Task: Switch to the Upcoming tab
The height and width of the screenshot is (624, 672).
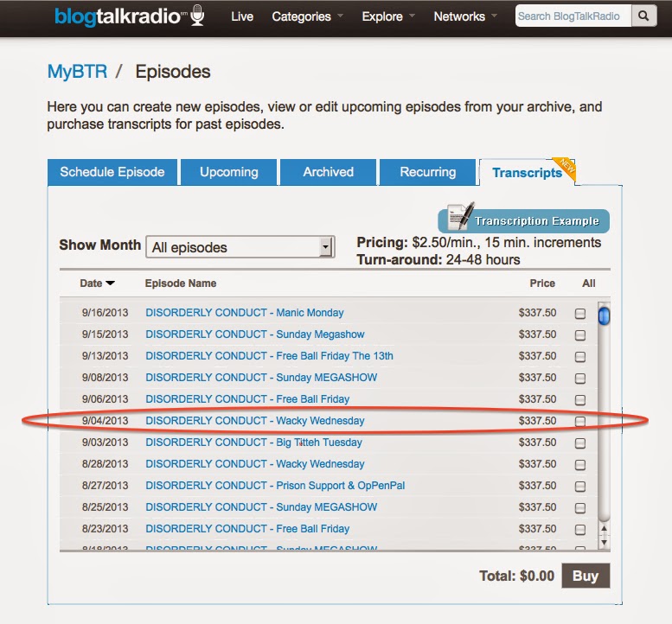Action: pos(229,172)
